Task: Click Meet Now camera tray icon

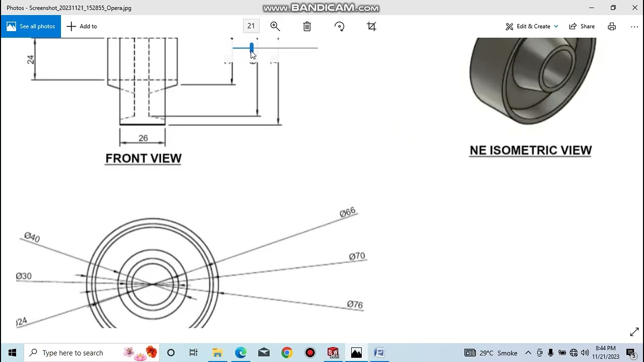Action: 539,352
